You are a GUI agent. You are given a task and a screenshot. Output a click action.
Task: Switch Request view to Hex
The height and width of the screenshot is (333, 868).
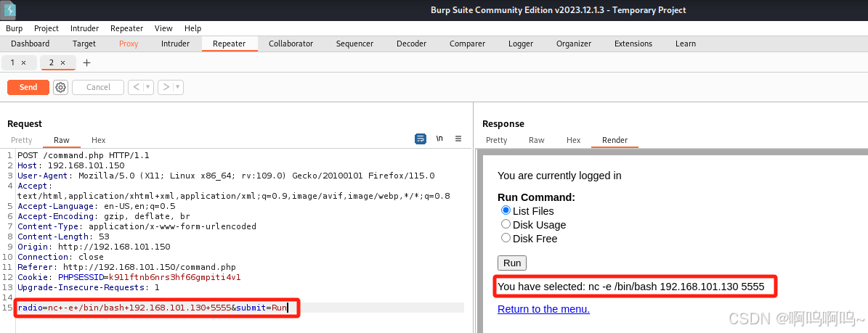click(99, 140)
